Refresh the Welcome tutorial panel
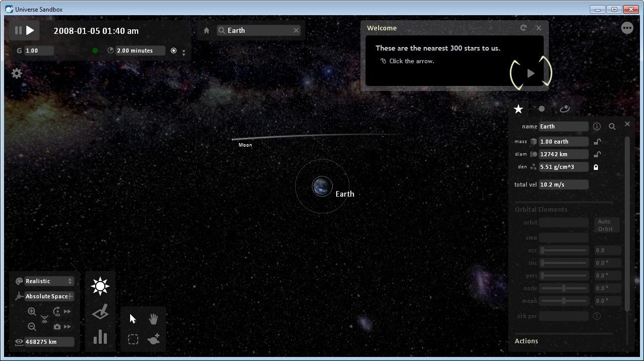 [x=524, y=28]
